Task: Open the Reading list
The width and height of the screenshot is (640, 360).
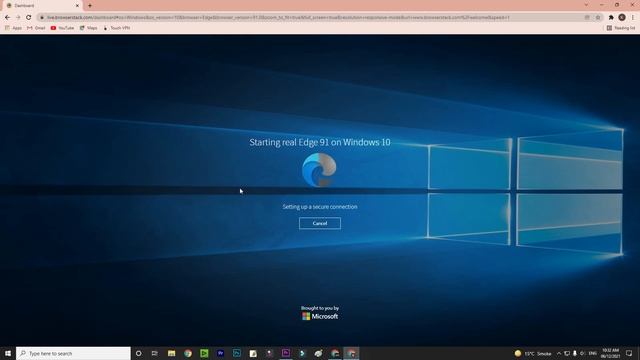Action: pos(621,28)
